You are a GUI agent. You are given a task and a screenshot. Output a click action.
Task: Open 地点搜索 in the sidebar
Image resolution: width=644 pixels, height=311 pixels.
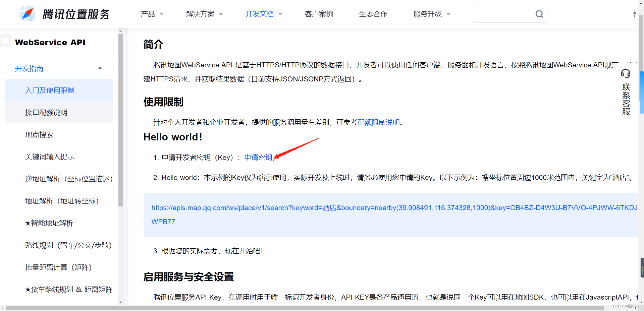[x=39, y=134]
